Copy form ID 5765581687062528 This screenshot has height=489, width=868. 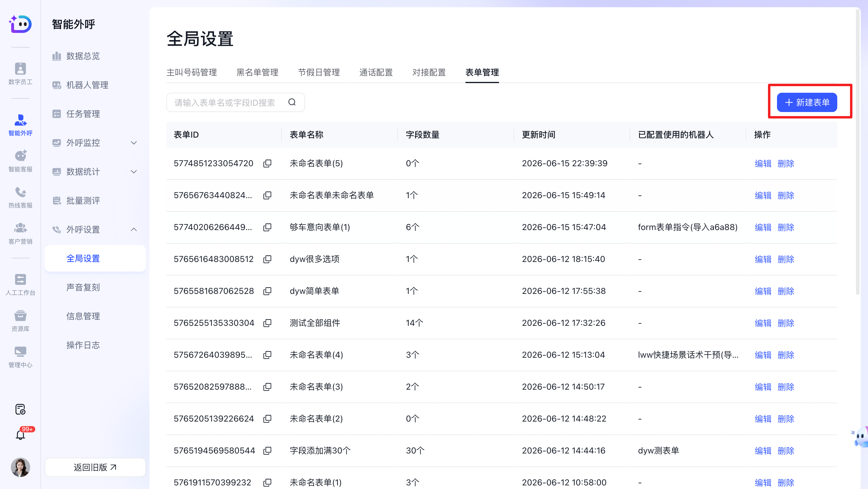pyautogui.click(x=267, y=291)
